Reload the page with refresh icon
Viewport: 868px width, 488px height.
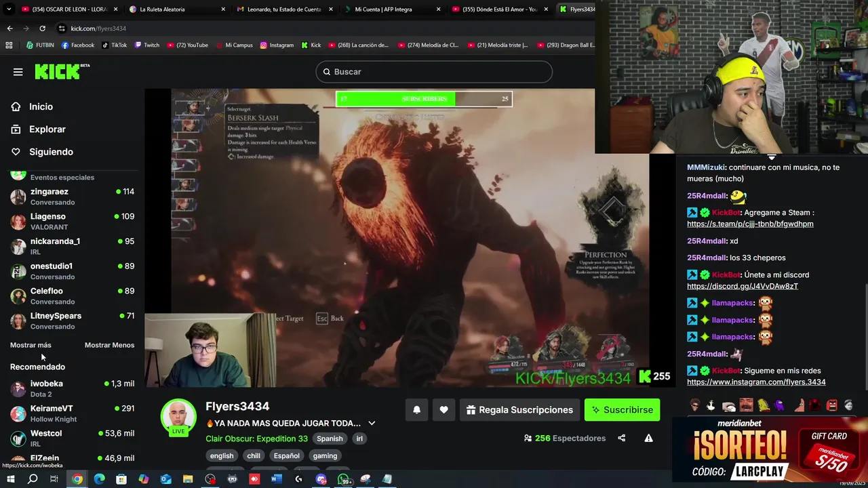(x=42, y=28)
